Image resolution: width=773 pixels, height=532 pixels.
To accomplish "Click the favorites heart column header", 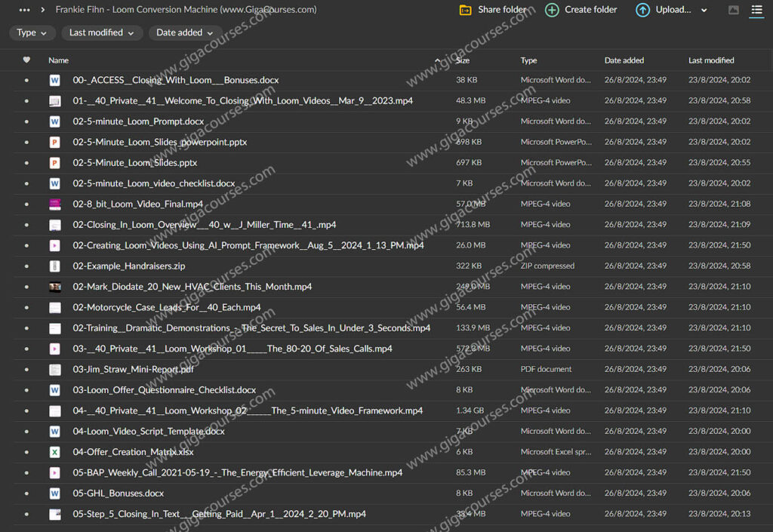I will point(27,60).
